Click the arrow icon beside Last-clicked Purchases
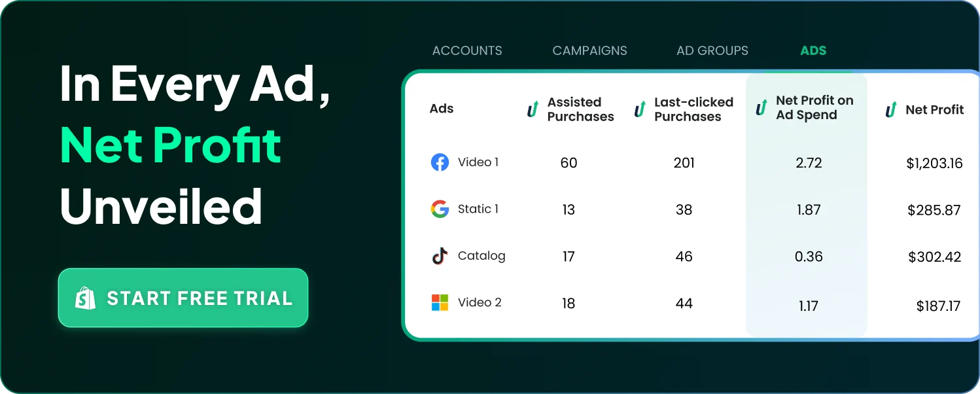This screenshot has height=394, width=980. click(x=640, y=109)
